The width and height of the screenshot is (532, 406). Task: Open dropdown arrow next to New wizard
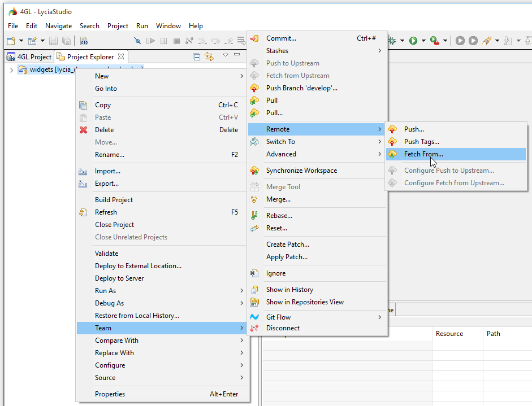point(21,41)
